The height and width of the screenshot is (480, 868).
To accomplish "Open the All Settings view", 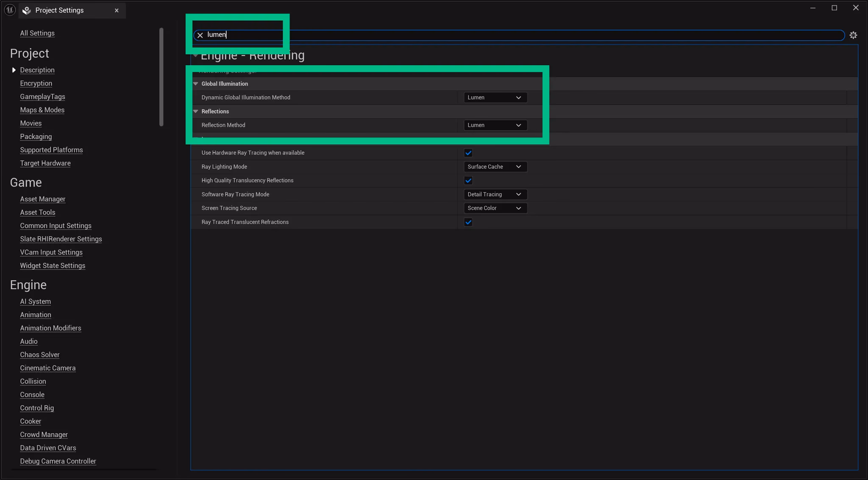I will (37, 33).
